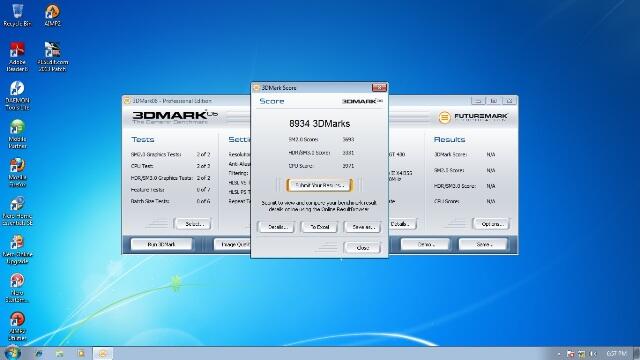Click Image Quality button in main window
Screen dimensions: 640x360
[233, 244]
